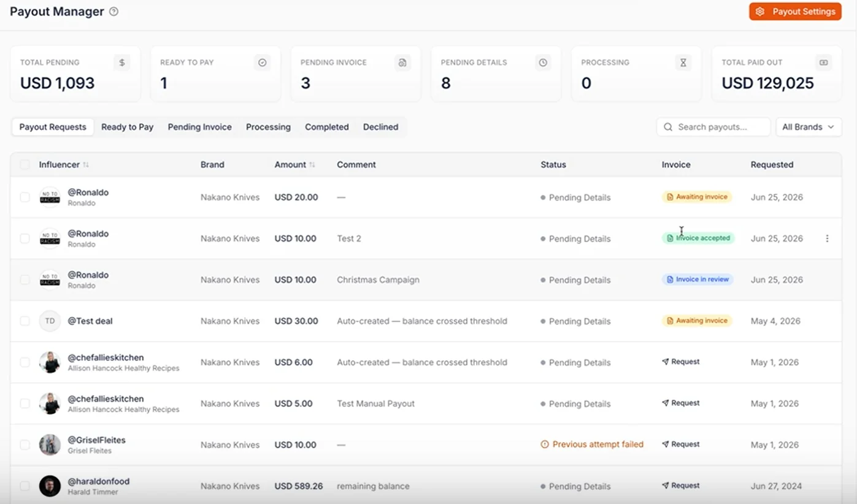Open Payout Settings
The height and width of the screenshot is (504, 857).
pyautogui.click(x=795, y=12)
